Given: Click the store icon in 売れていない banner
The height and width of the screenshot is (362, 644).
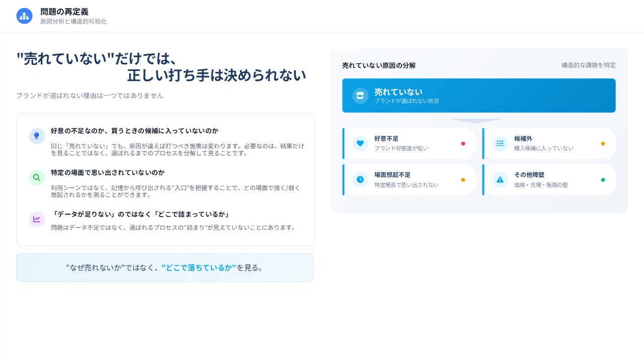Looking at the screenshot, I should tap(360, 96).
